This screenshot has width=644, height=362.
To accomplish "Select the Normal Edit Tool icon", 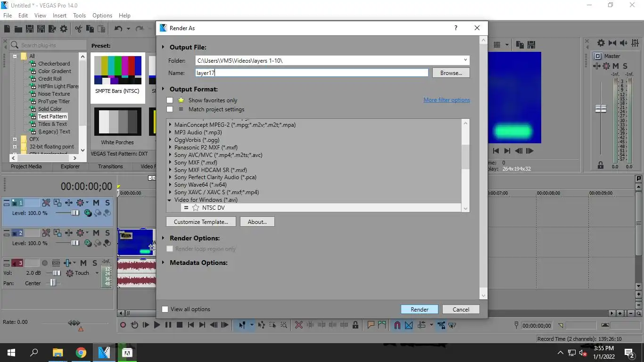I will click(242, 325).
